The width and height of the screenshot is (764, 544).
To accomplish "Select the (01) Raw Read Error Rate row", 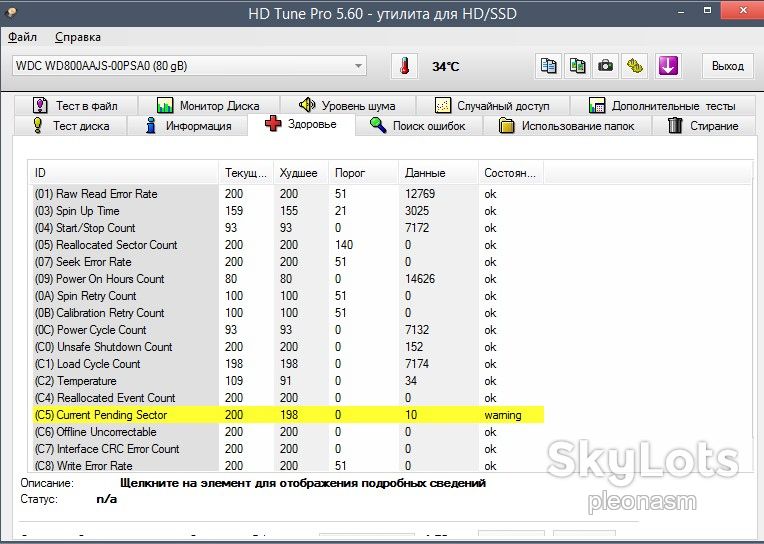I will pyautogui.click(x=288, y=194).
